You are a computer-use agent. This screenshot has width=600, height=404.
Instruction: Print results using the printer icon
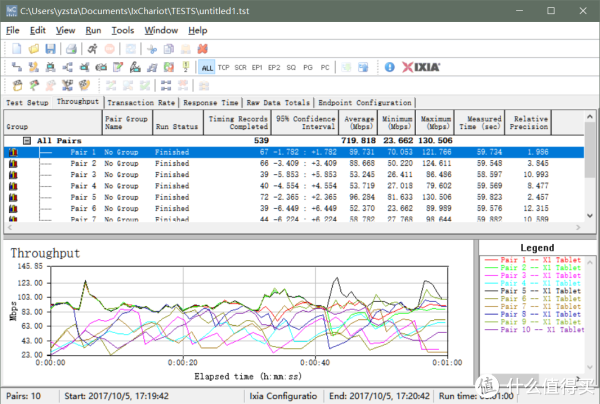[x=71, y=49]
